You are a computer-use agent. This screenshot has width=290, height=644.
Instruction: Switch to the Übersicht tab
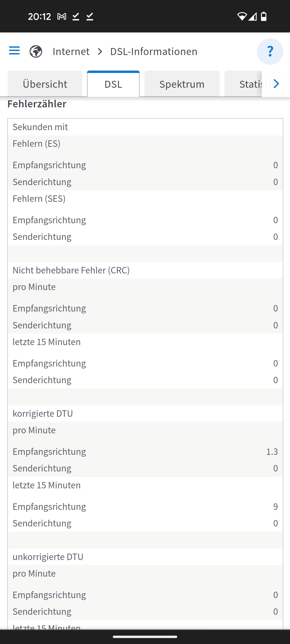pyautogui.click(x=45, y=84)
